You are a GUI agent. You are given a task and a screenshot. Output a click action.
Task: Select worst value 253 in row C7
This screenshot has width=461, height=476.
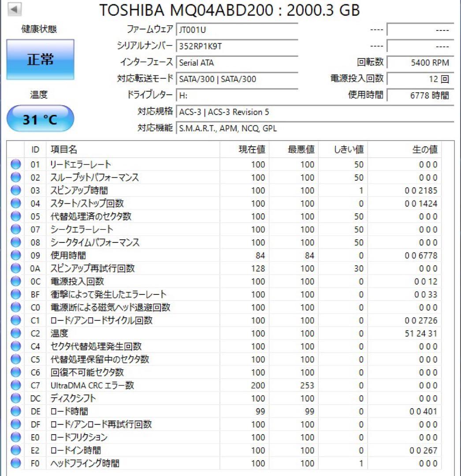click(x=307, y=385)
